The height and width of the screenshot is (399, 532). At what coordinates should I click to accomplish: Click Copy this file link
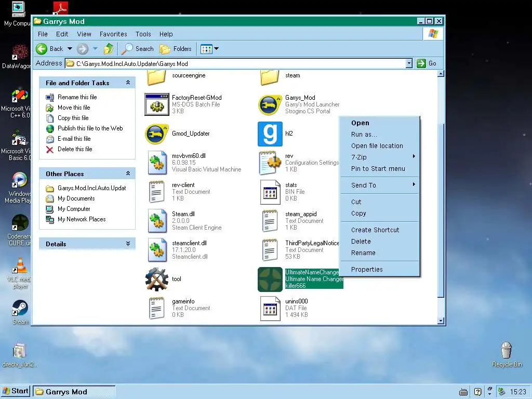(x=73, y=118)
